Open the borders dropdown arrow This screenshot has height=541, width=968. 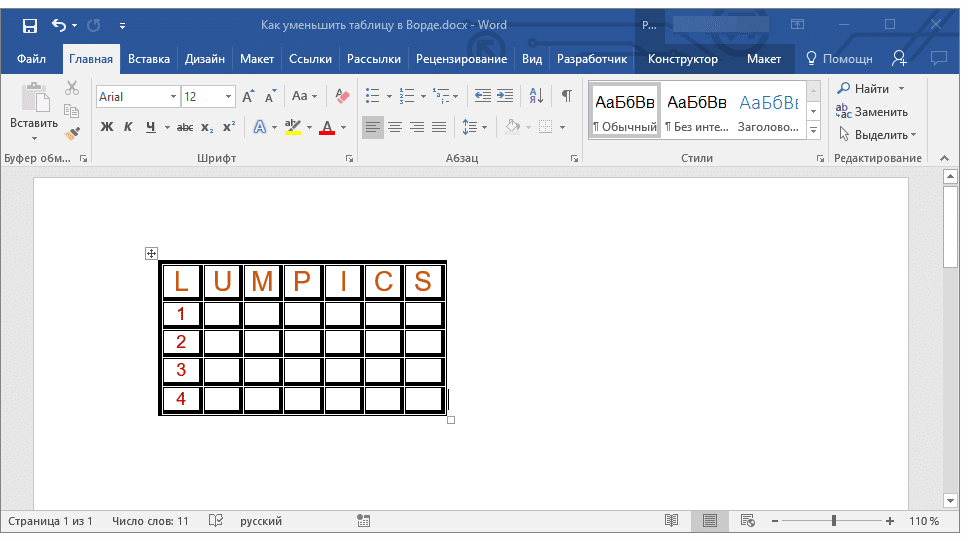click(x=562, y=128)
